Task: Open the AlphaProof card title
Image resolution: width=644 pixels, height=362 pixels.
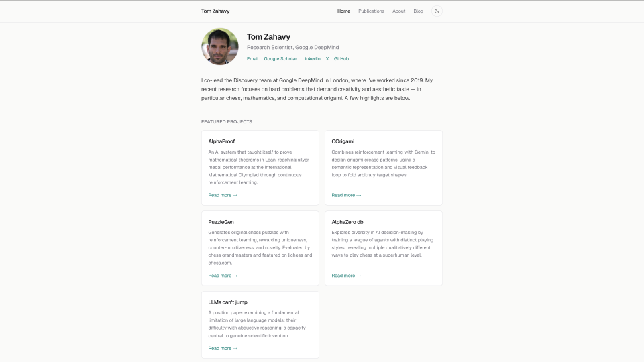Action: click(x=221, y=141)
